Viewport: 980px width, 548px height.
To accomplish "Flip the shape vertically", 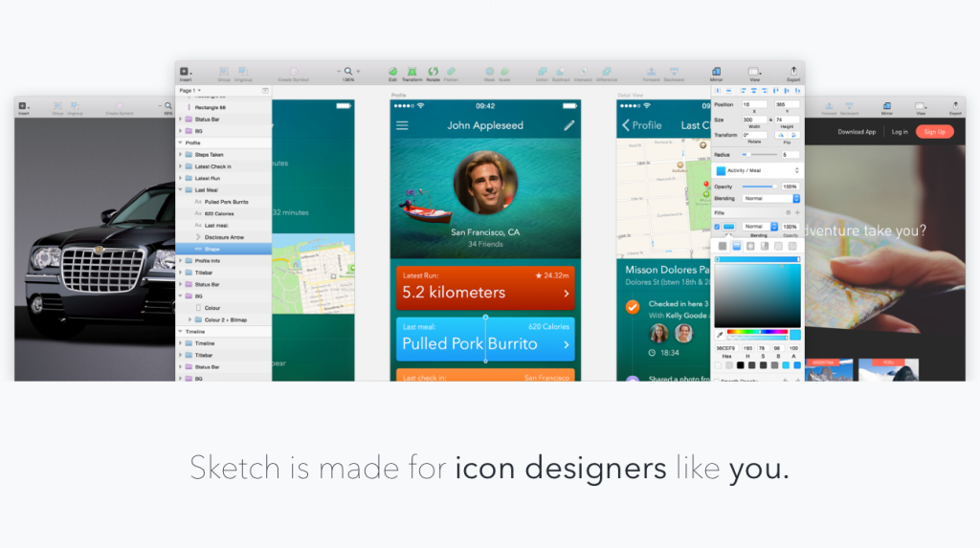I will pos(793,135).
